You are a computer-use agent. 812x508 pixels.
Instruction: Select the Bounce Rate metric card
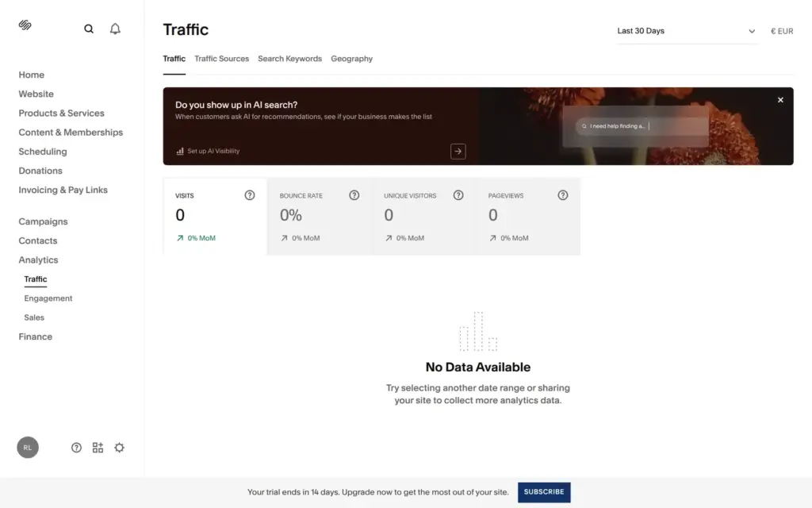coord(319,216)
